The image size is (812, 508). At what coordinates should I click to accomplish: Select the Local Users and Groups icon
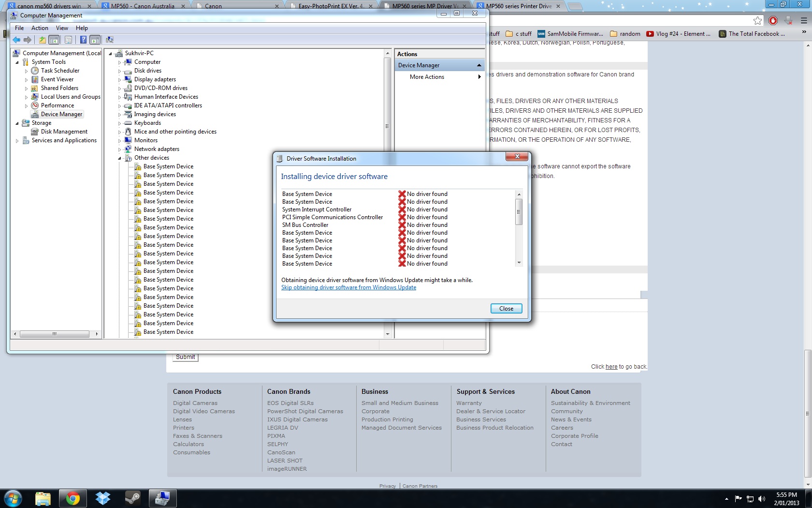coord(35,97)
